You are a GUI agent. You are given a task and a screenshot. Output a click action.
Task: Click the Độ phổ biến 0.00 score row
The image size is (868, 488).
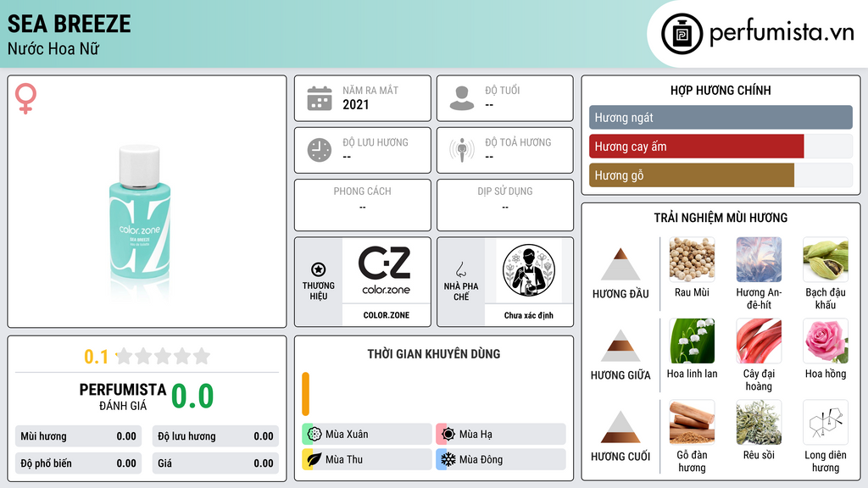coord(78,463)
